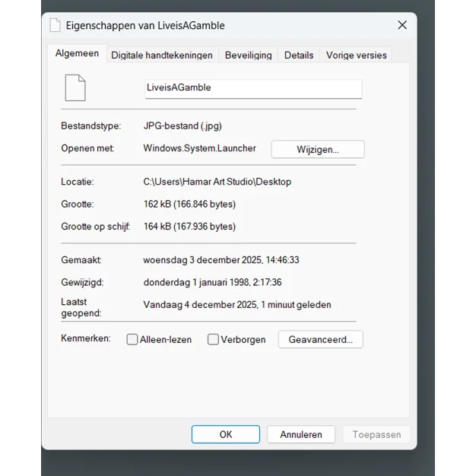This screenshot has height=476, width=476.
Task: Click the Locatie path text
Action: point(217,182)
